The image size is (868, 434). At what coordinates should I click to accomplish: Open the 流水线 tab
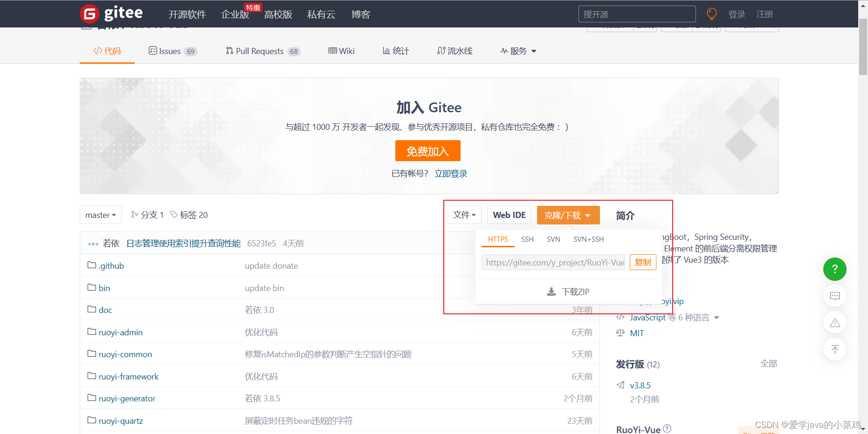(455, 51)
